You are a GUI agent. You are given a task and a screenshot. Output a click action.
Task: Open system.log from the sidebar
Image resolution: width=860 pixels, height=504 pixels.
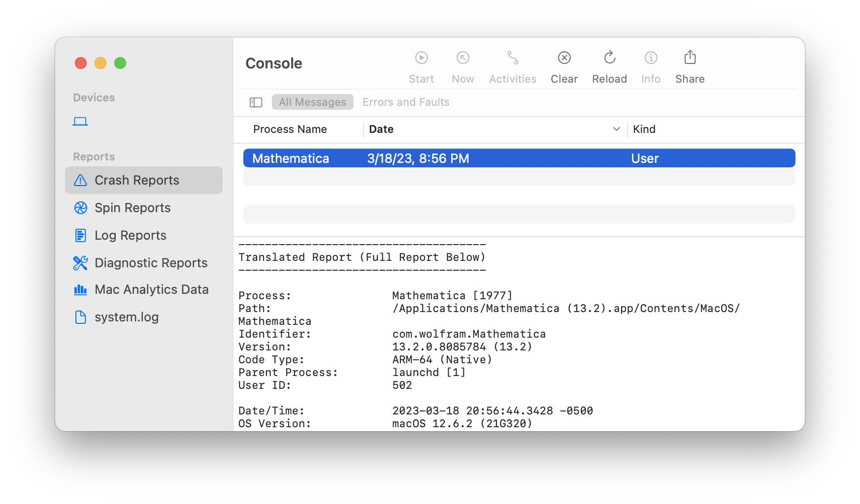126,317
